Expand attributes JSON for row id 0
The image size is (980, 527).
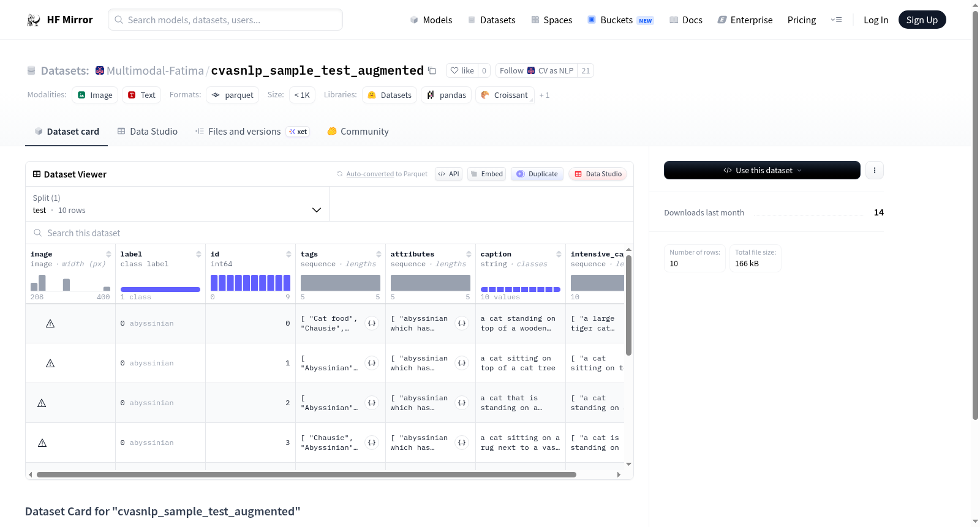point(462,323)
